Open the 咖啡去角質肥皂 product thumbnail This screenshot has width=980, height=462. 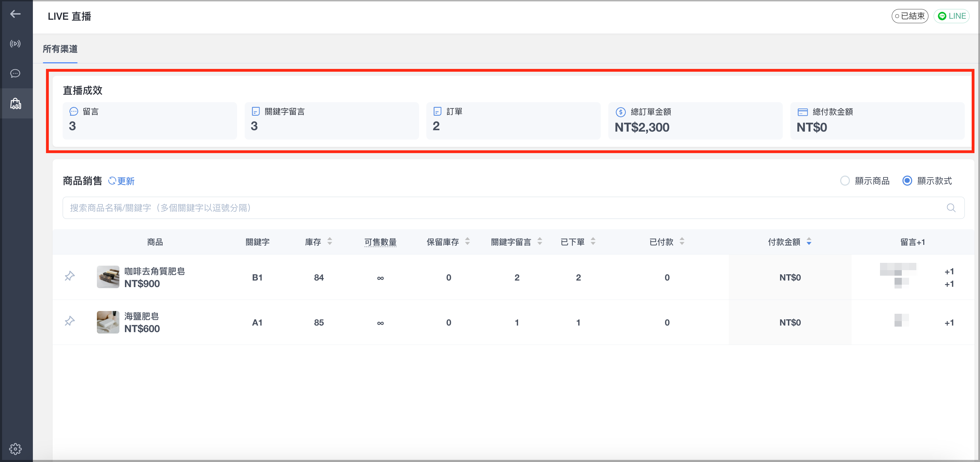point(108,277)
